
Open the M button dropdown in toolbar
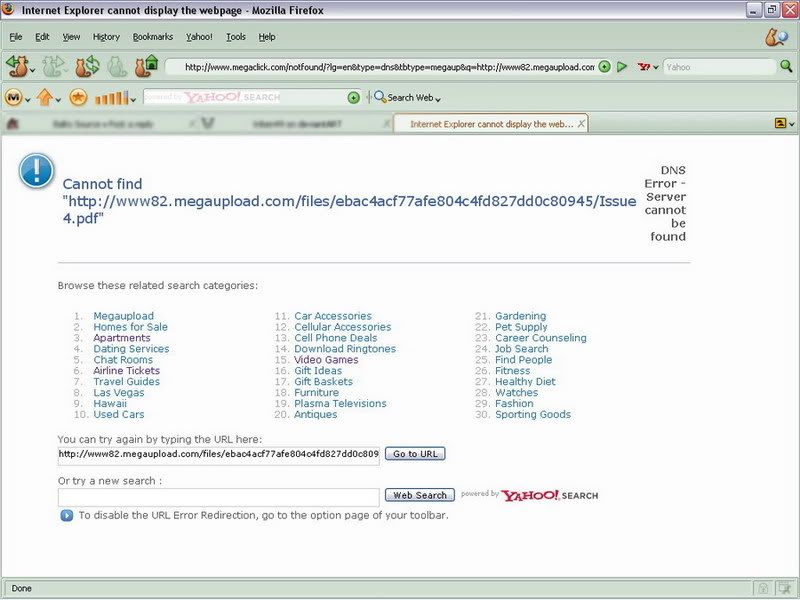(x=28, y=99)
